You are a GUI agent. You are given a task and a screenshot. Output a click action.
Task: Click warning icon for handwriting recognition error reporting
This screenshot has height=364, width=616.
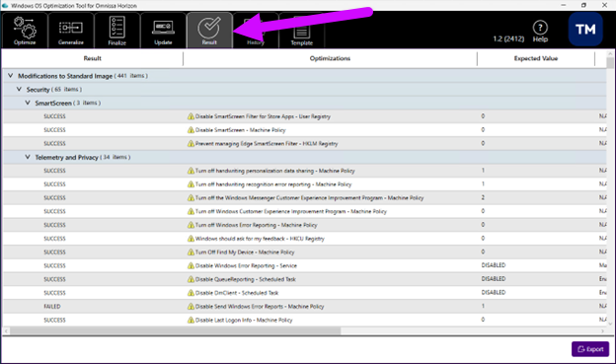pyautogui.click(x=191, y=184)
